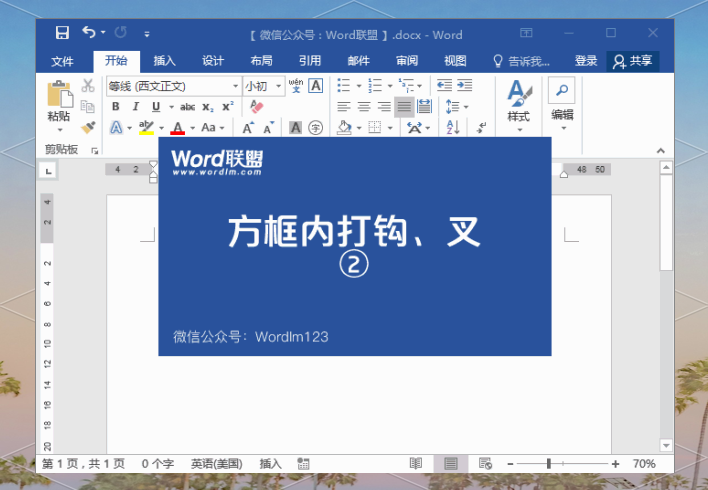Align text right
Viewport: 708px width, 490px height.
click(384, 107)
